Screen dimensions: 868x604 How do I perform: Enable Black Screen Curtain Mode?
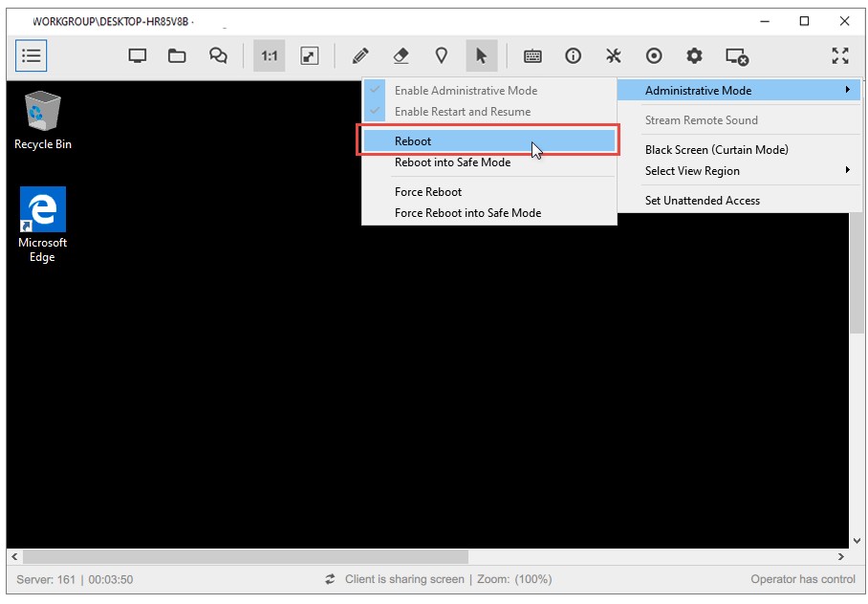click(x=718, y=149)
